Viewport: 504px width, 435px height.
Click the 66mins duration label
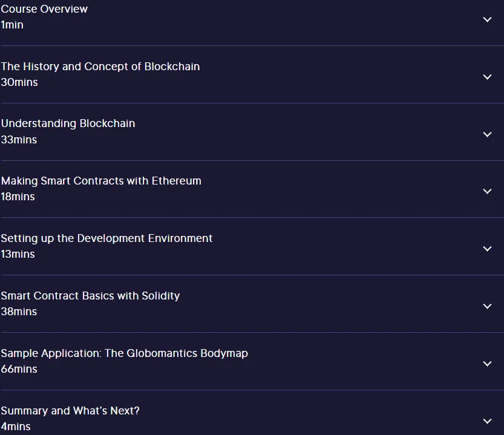point(19,369)
